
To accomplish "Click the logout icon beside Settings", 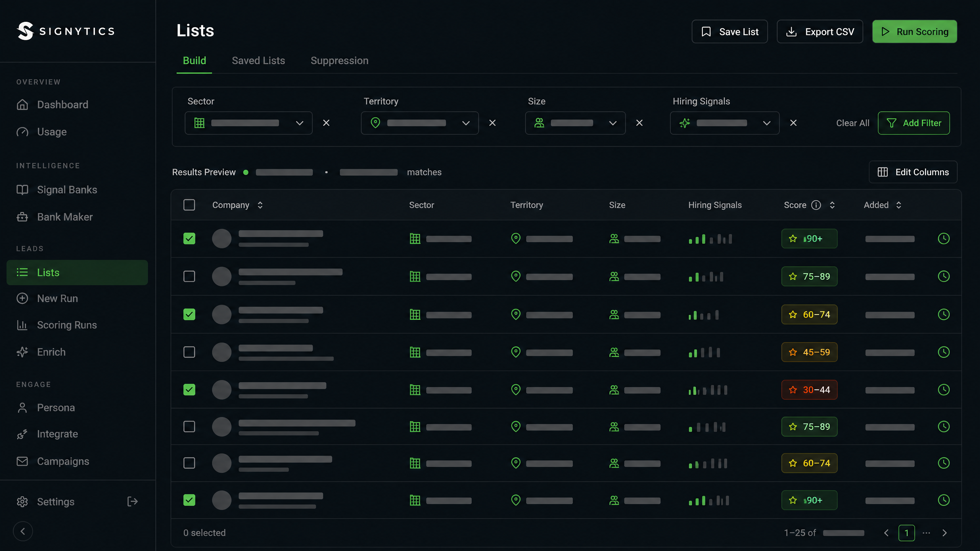I will tap(132, 502).
